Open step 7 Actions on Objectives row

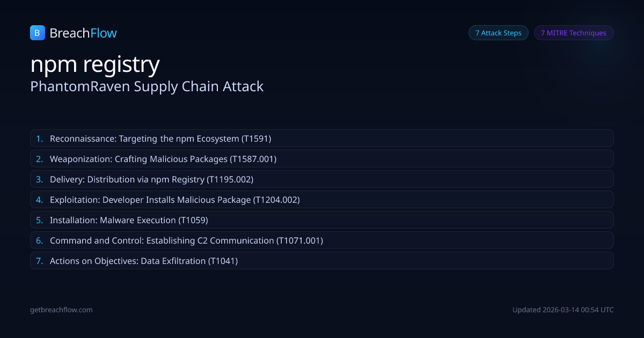click(321, 261)
